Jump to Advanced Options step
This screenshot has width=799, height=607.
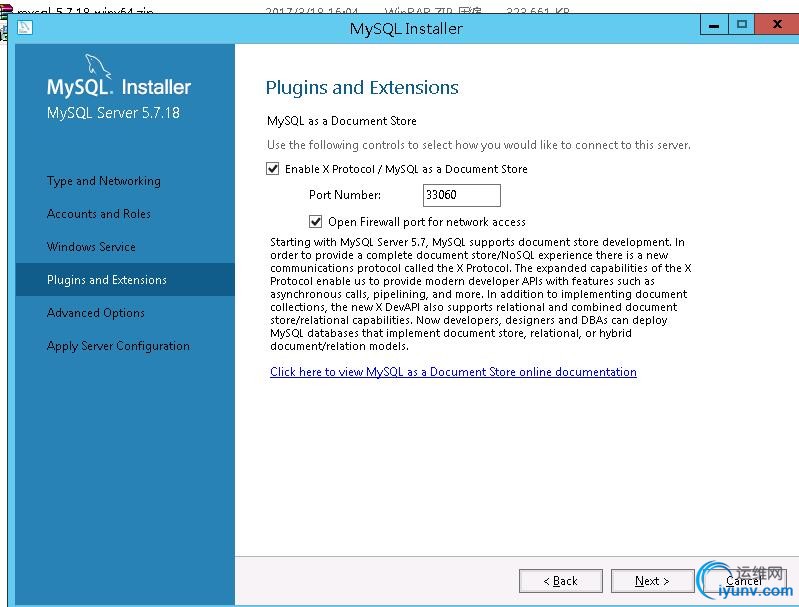point(95,313)
